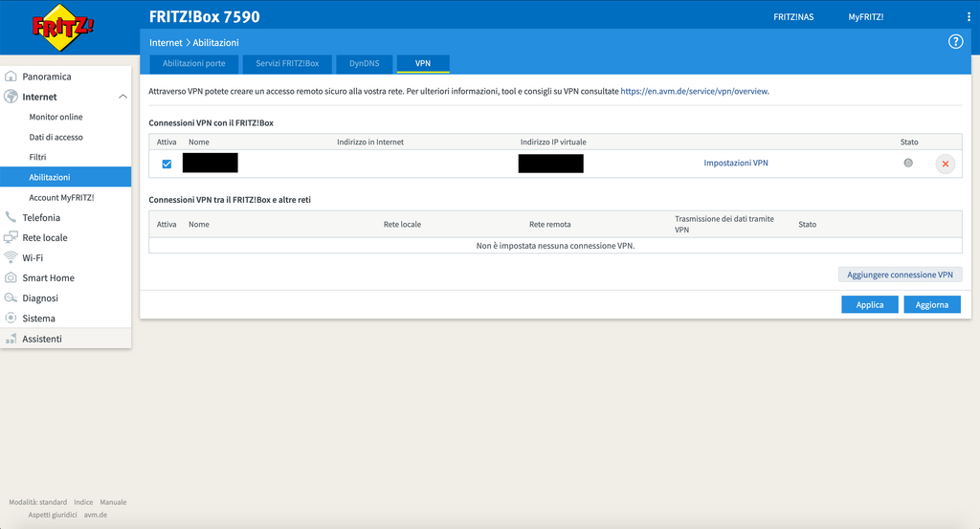Open the three-dot options menu

click(969, 17)
